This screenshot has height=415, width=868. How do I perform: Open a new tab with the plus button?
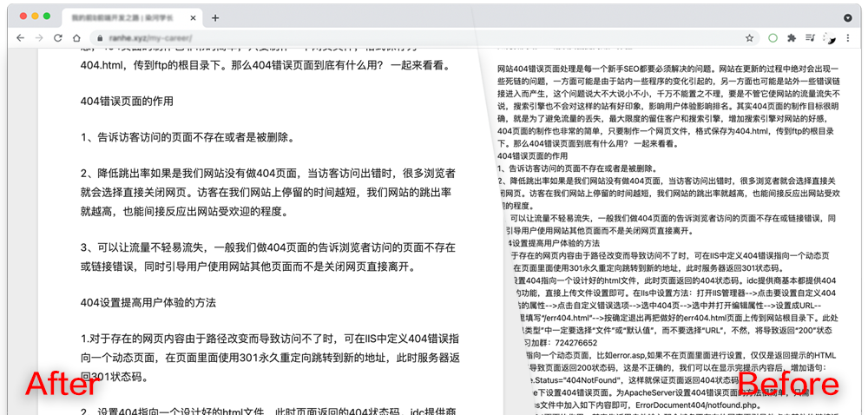tap(215, 17)
